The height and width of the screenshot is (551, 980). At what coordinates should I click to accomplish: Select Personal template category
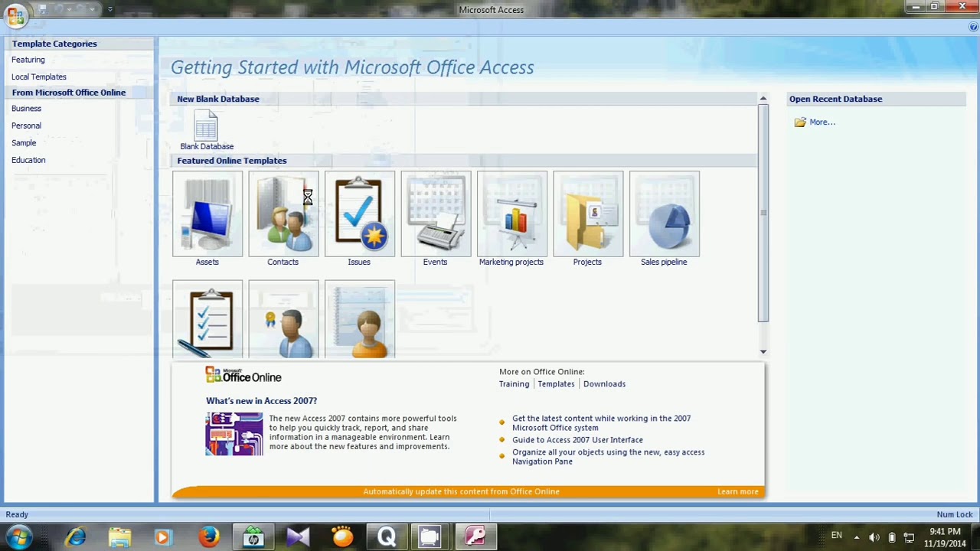[26, 126]
